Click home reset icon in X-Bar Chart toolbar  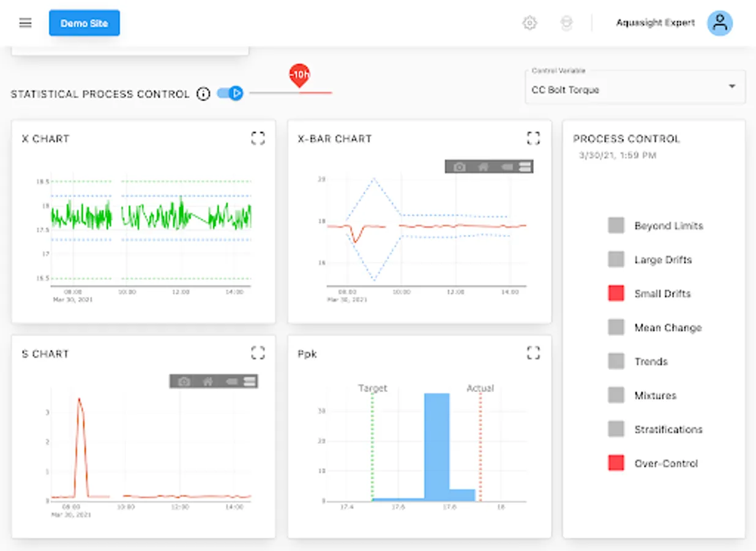483,167
